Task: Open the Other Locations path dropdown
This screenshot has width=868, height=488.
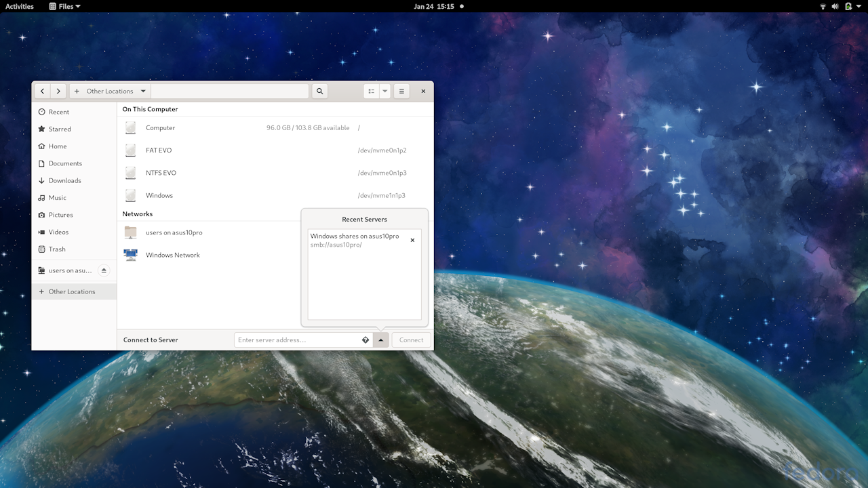Action: pyautogui.click(x=143, y=91)
